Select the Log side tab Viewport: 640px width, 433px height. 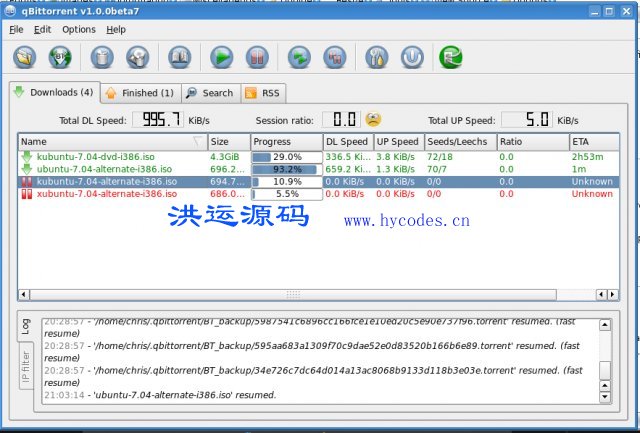pyautogui.click(x=26, y=328)
